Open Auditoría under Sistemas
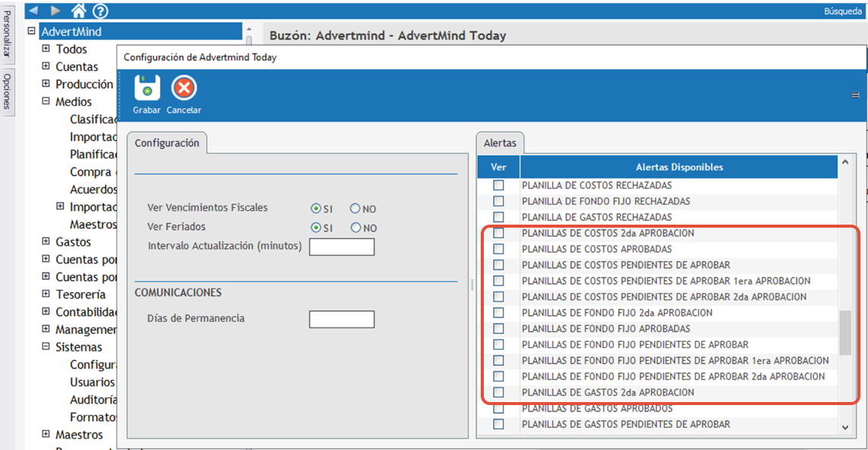The height and width of the screenshot is (450, 868). coord(94,399)
